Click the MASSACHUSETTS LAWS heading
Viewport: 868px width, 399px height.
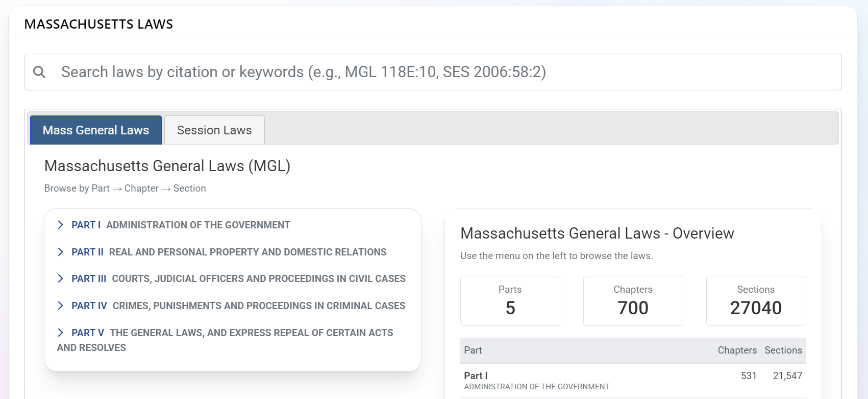[x=98, y=24]
